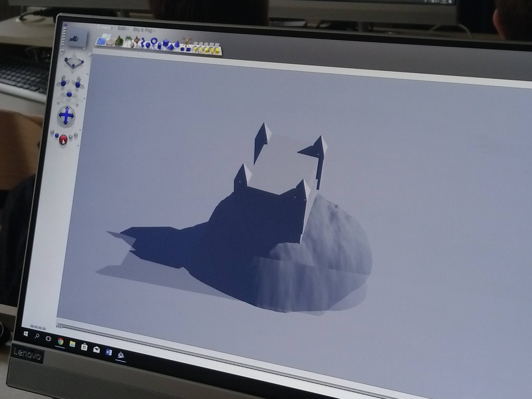
Task: Create a brown symmetrical lattice object
Action: (137, 40)
